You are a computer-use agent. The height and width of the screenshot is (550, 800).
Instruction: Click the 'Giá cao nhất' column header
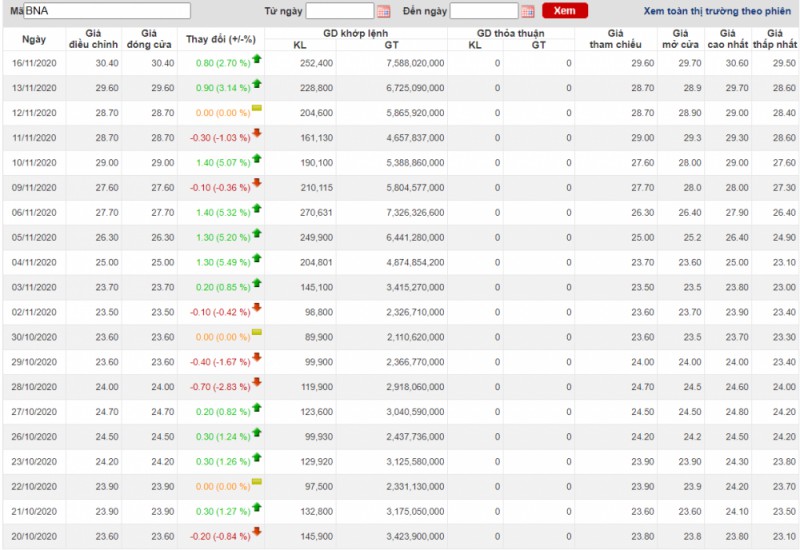(x=727, y=39)
